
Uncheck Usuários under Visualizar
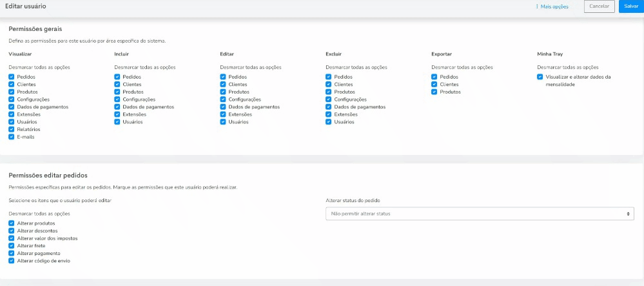pos(12,122)
